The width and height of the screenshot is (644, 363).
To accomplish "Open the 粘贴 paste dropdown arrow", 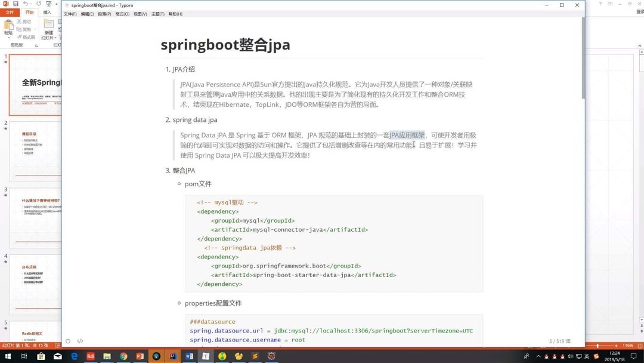I will click(9, 38).
